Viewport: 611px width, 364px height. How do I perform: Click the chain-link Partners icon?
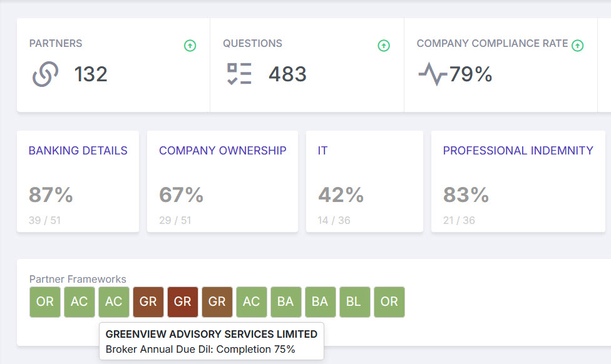point(45,74)
